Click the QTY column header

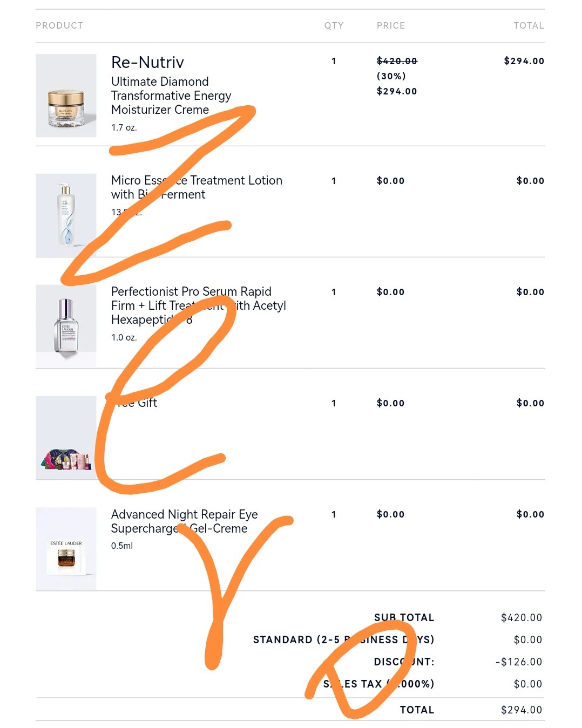[x=334, y=25]
